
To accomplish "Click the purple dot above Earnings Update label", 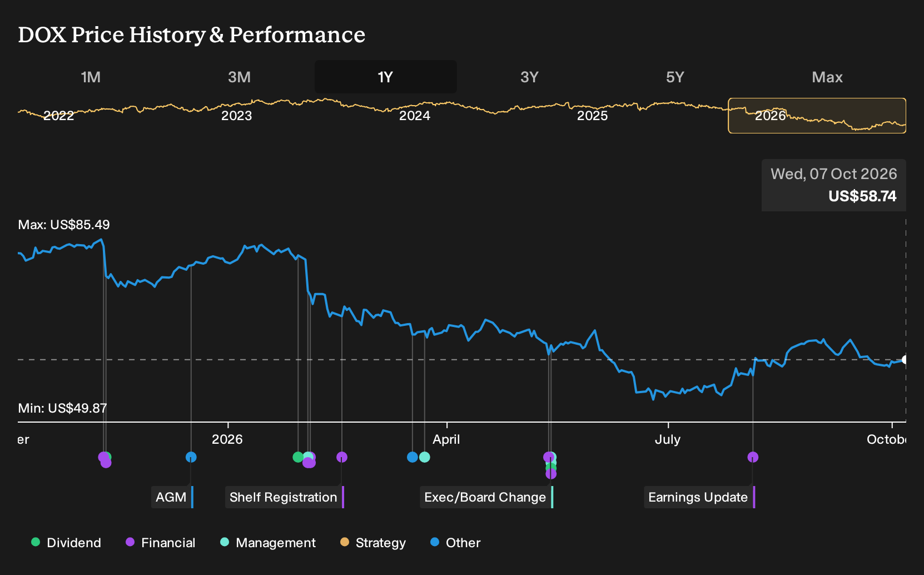I will coord(753,457).
